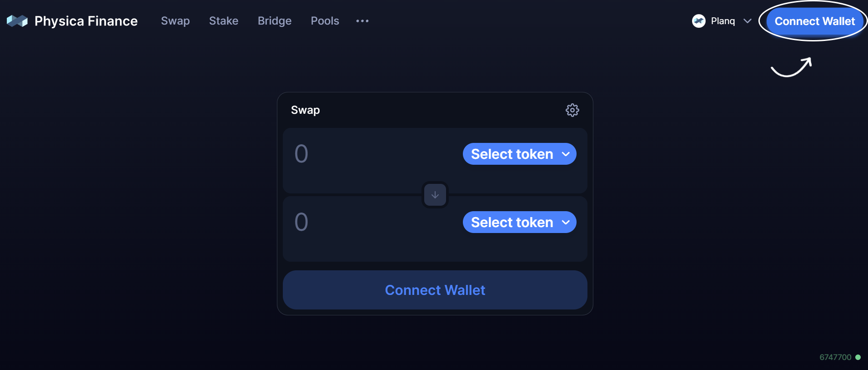Click the swap direction arrow button
868x370 pixels.
point(435,195)
